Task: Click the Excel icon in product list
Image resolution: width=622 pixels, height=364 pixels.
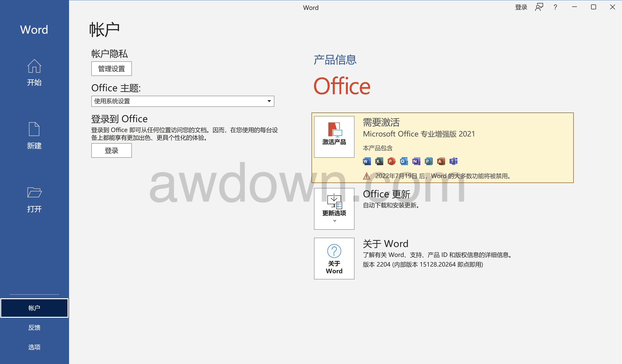Action: pos(379,161)
